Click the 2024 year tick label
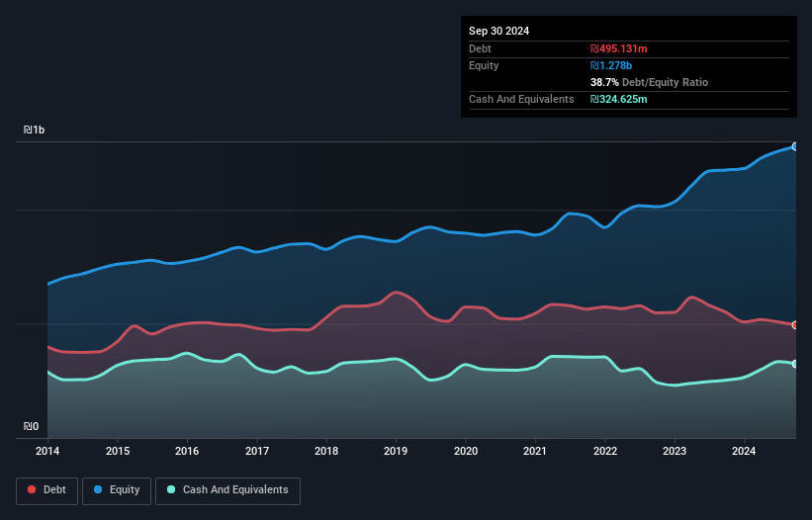Viewport: 812px width, 520px height. [x=745, y=451]
